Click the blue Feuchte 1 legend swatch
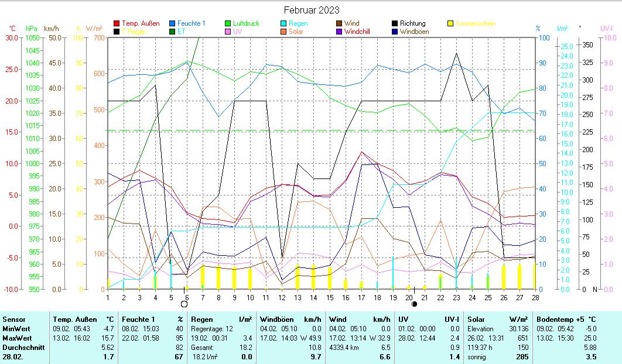This screenshot has height=364, width=622. point(172,24)
